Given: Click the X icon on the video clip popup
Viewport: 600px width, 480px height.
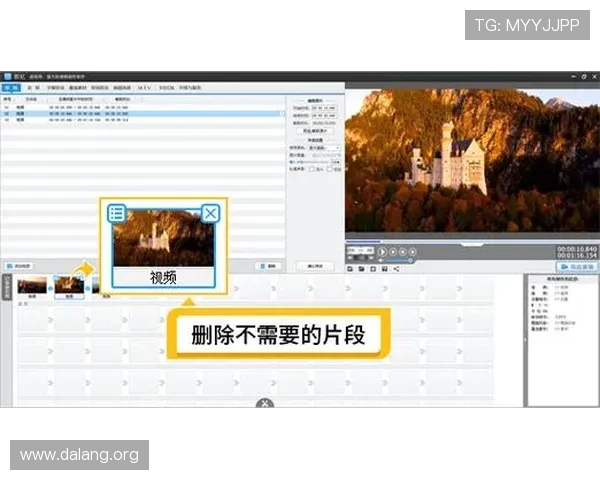Looking at the screenshot, I should tap(210, 213).
